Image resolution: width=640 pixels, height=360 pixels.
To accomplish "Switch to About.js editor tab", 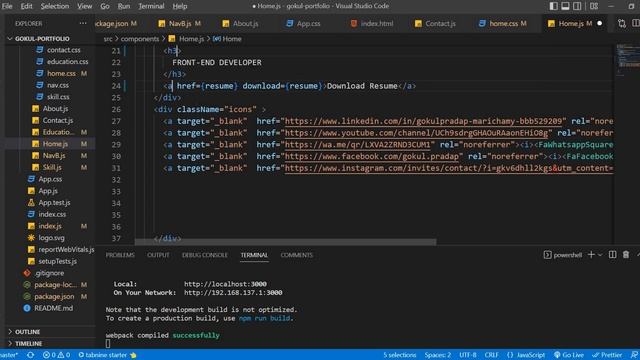I will tap(240, 24).
